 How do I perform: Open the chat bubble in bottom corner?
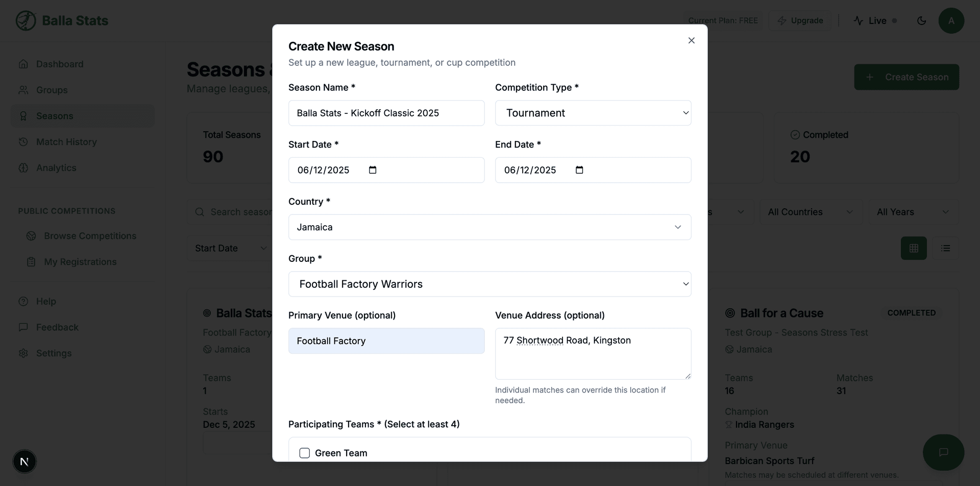click(x=943, y=452)
